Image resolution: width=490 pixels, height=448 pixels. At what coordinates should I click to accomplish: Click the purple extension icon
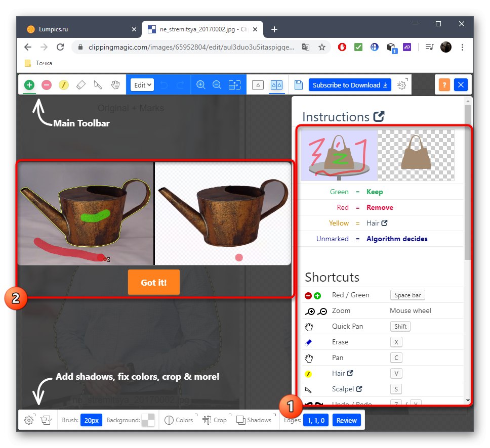[x=407, y=47]
